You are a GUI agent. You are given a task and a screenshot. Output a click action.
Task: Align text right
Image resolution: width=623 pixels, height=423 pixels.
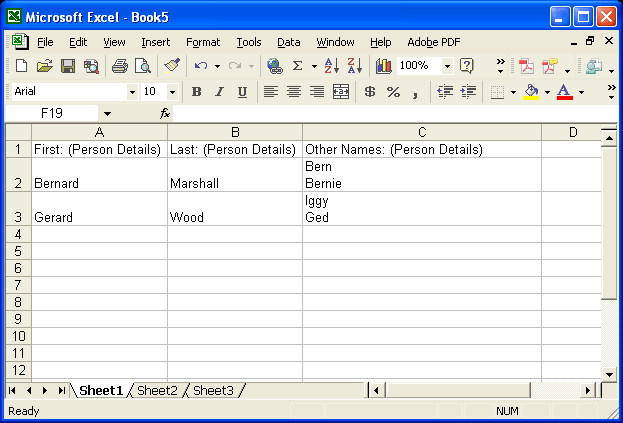317,92
